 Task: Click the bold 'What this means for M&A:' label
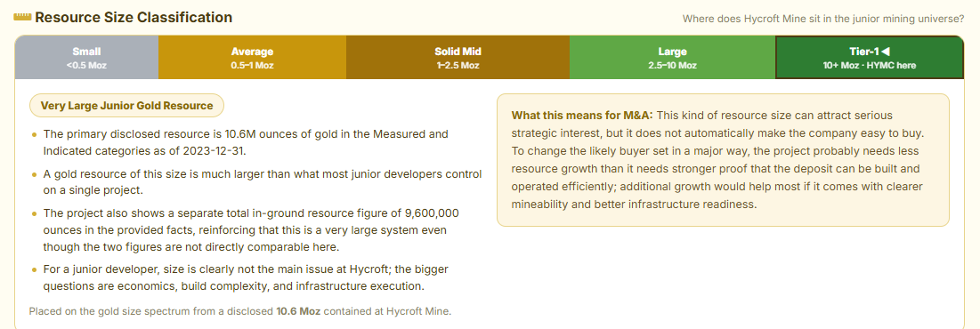coord(582,116)
